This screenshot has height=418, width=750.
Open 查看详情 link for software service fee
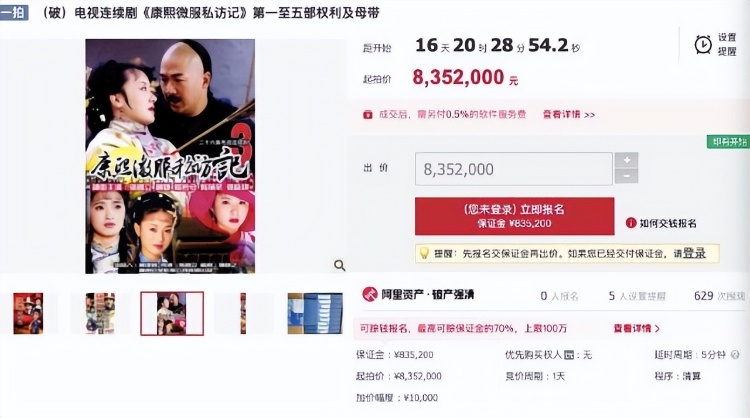pos(568,115)
